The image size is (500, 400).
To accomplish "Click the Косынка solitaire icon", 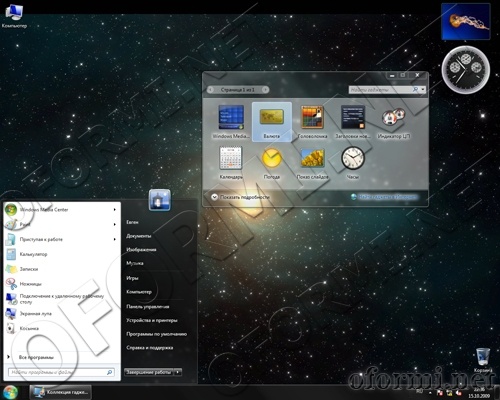I will pyautogui.click(x=11, y=328).
